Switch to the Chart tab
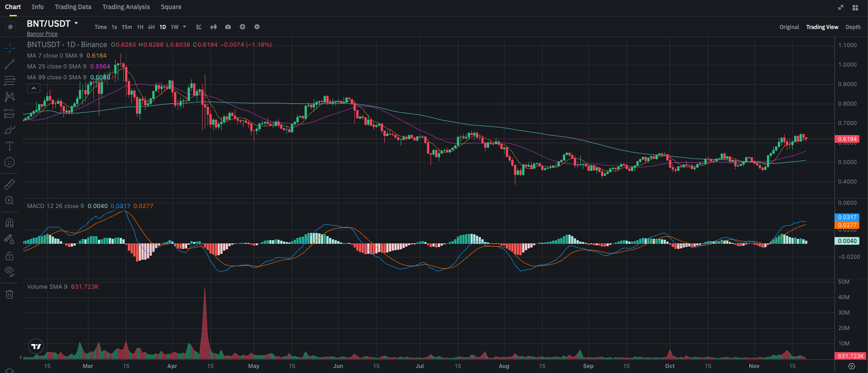Screen dimensions: 868x373 tap(13, 7)
